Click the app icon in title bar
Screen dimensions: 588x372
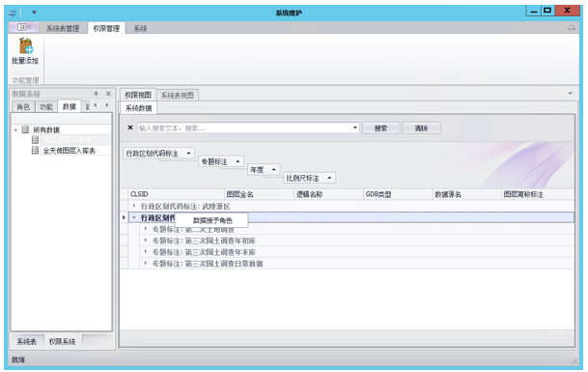(x=13, y=14)
